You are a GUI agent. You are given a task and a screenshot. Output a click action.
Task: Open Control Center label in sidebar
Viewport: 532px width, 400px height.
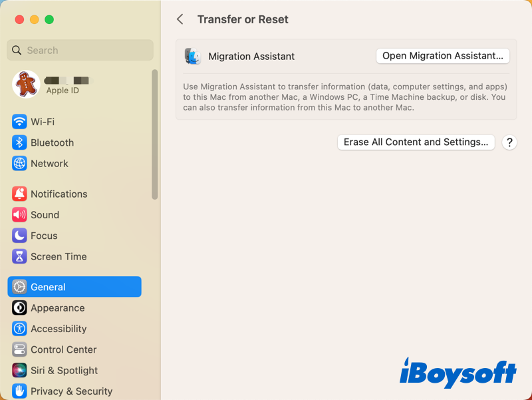pyautogui.click(x=64, y=349)
